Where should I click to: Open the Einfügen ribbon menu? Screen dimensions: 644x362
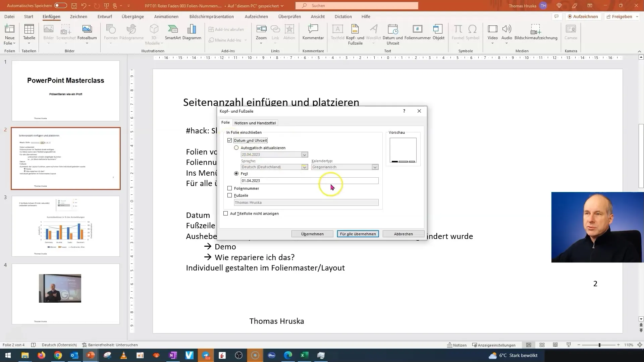[51, 16]
